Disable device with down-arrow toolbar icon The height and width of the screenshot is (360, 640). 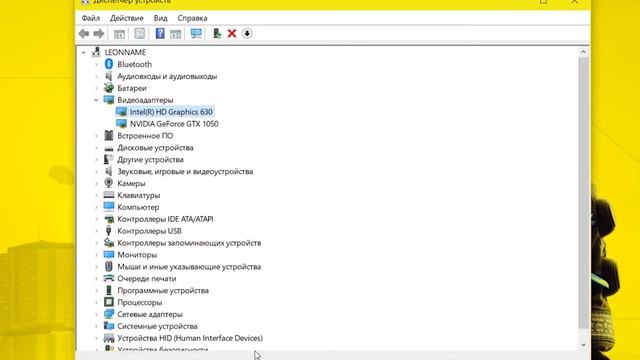click(247, 33)
